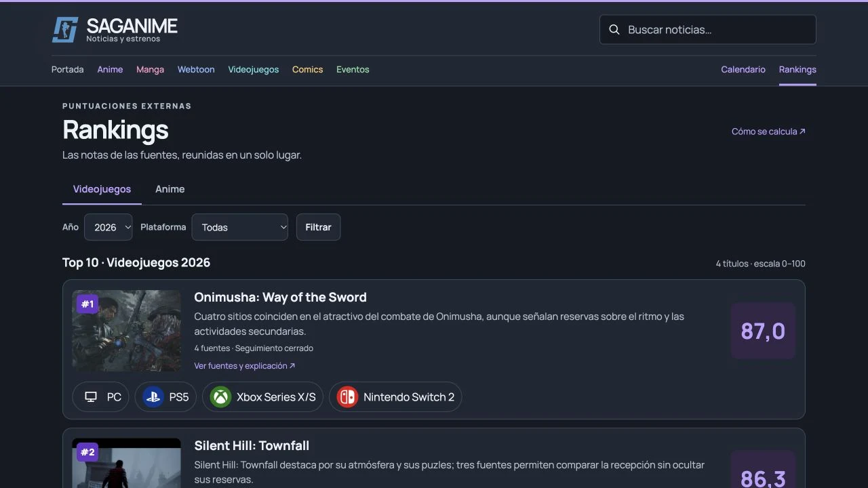Go to the Webtoon section

[196, 70]
